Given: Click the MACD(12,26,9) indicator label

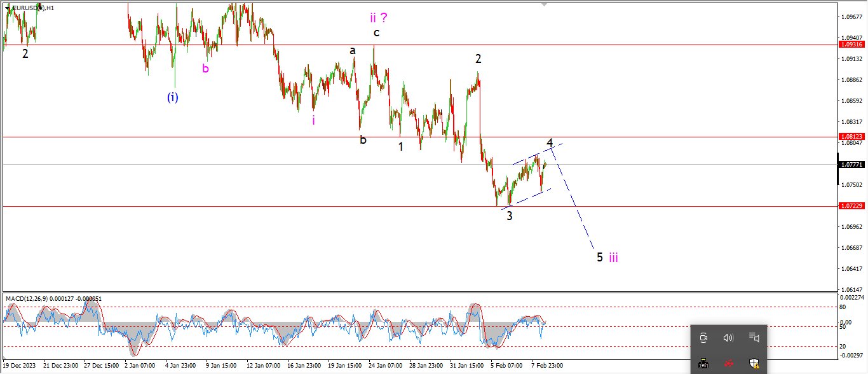Looking at the screenshot, I should (x=53, y=298).
